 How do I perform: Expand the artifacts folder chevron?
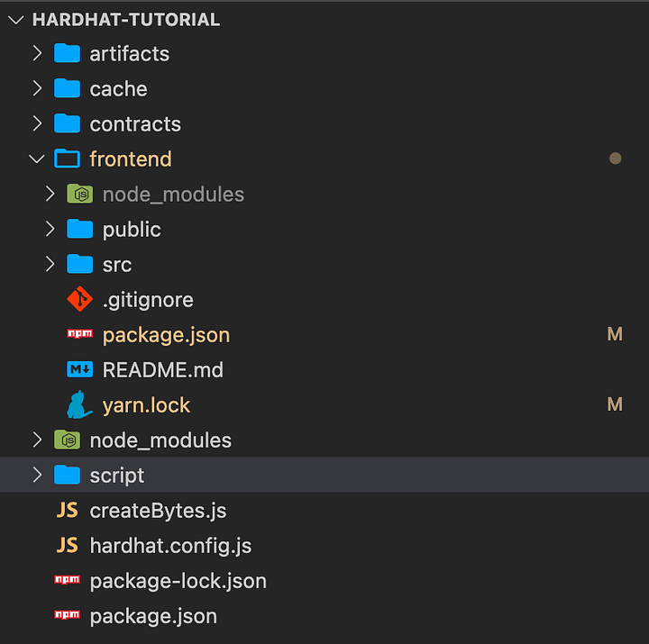pyautogui.click(x=37, y=54)
